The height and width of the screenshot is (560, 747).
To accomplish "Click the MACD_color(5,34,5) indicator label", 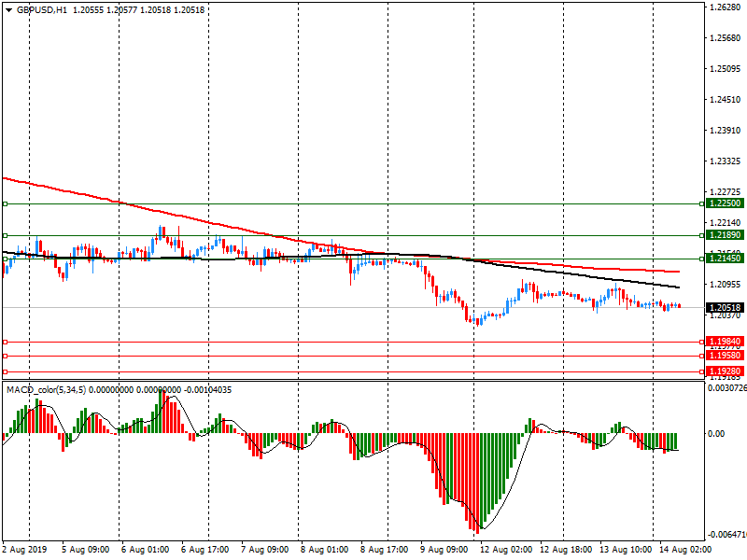I will tap(46, 390).
